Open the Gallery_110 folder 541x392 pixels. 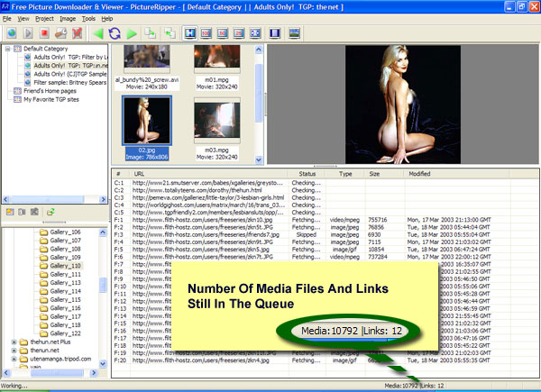point(65,266)
